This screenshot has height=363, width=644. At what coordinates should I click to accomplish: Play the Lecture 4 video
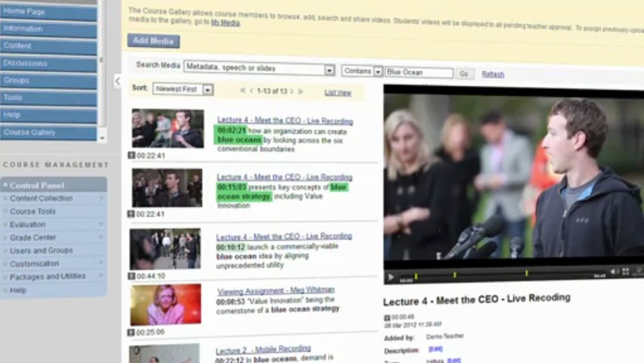click(391, 277)
